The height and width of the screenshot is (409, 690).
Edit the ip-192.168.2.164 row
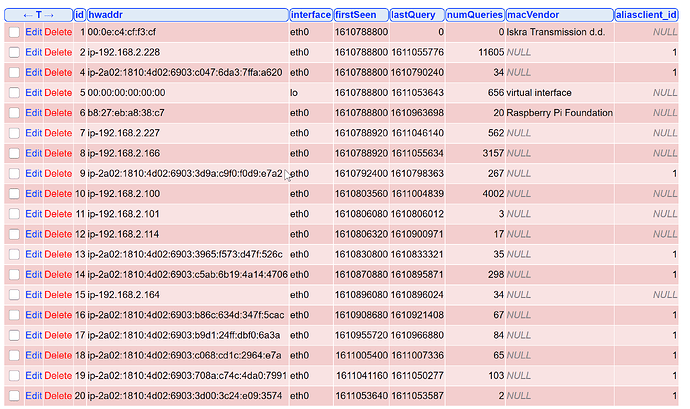pyautogui.click(x=33, y=295)
